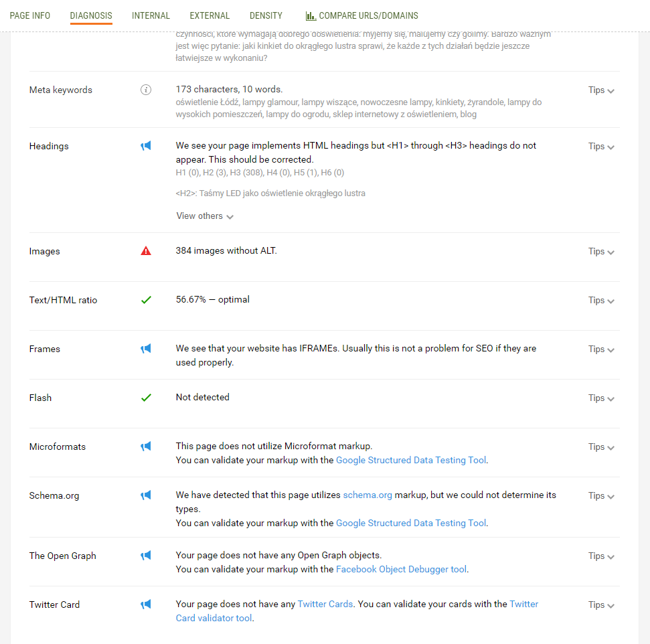Viewport: 650px width, 644px height.
Task: Click the green checkmark beside Flash
Action: pyautogui.click(x=146, y=398)
